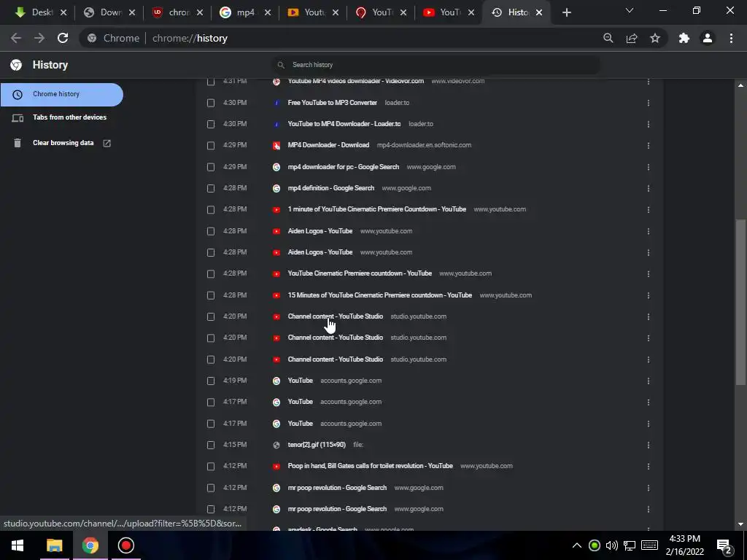Focus the Search history field

(436, 65)
